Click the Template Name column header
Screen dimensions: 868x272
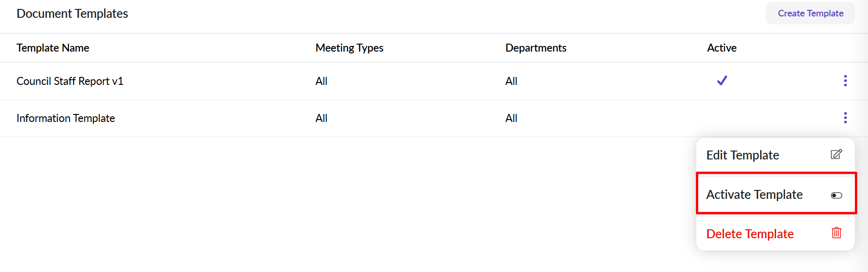pos(53,48)
